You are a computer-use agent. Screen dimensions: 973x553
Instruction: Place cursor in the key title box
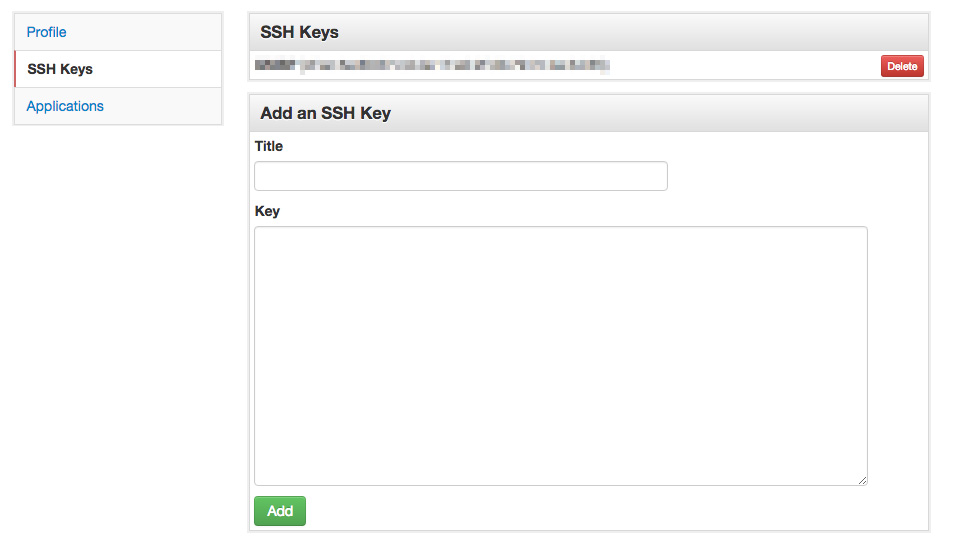coord(461,176)
